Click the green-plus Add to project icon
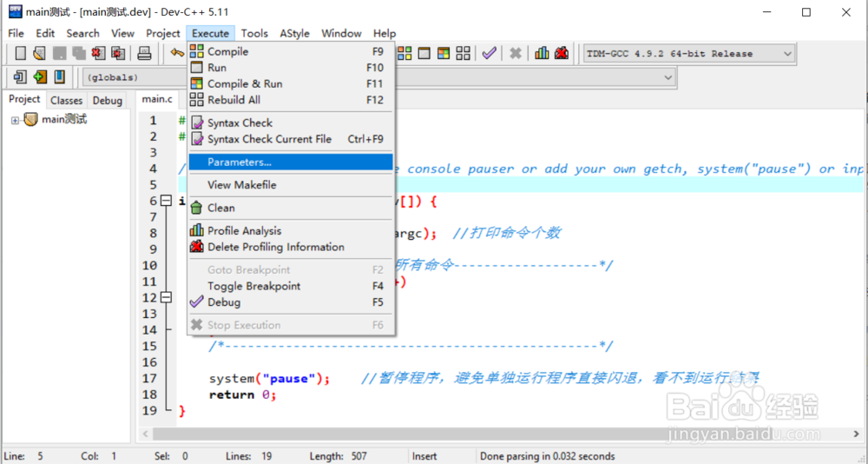 pyautogui.click(x=40, y=76)
